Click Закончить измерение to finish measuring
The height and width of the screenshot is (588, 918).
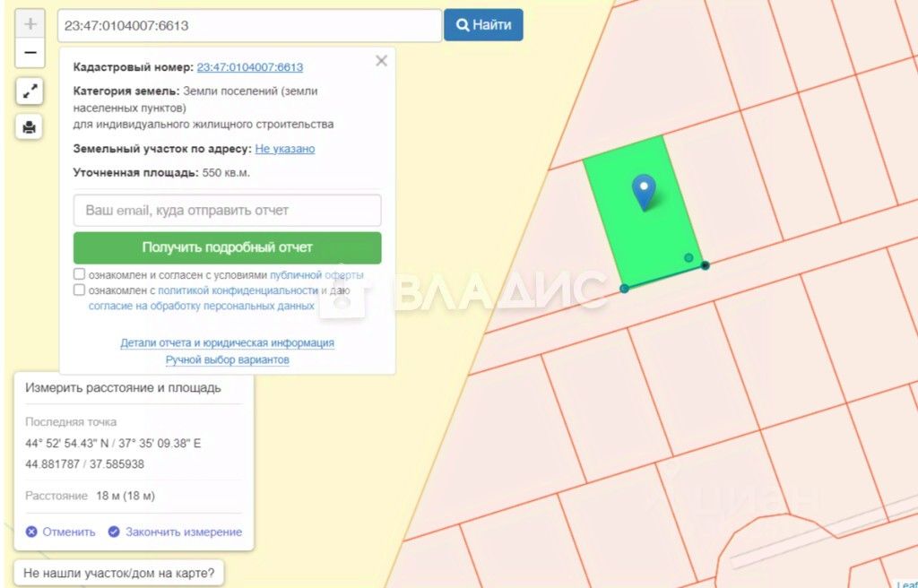point(175,532)
